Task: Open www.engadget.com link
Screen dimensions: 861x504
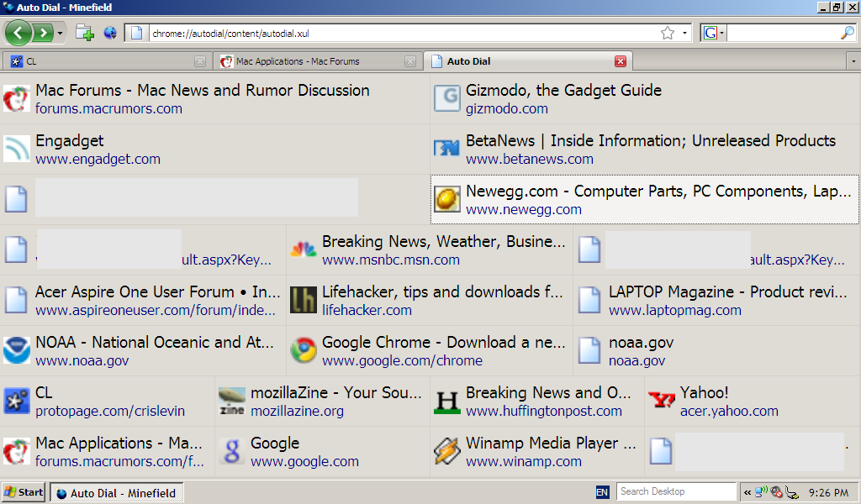Action: (98, 159)
